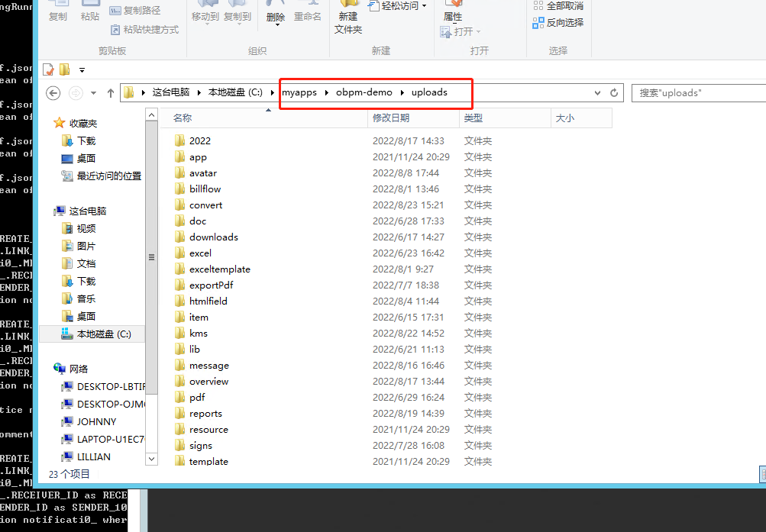Click 收藏夹 in the navigation pane

[x=83, y=124]
